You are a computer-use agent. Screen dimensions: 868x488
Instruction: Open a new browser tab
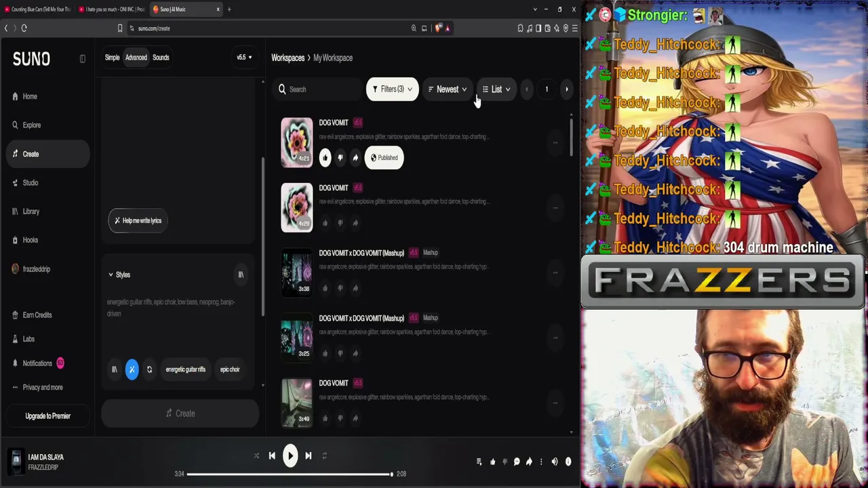(229, 9)
